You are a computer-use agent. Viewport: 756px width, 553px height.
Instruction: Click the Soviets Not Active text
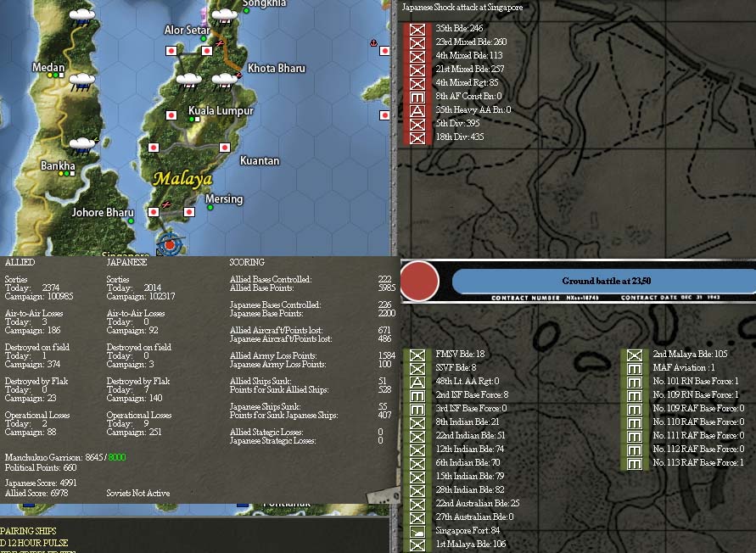point(138,494)
